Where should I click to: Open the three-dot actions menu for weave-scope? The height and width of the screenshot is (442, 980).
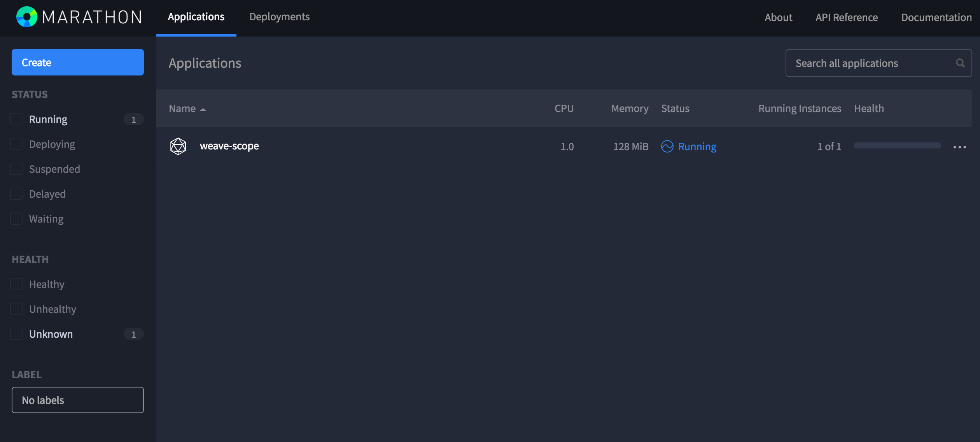[959, 147]
